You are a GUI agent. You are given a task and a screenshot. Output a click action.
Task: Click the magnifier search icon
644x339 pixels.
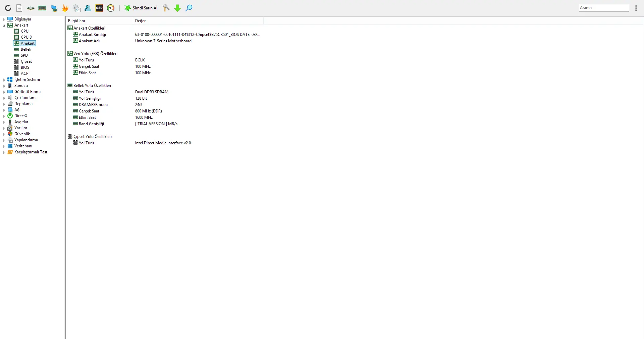click(x=189, y=8)
